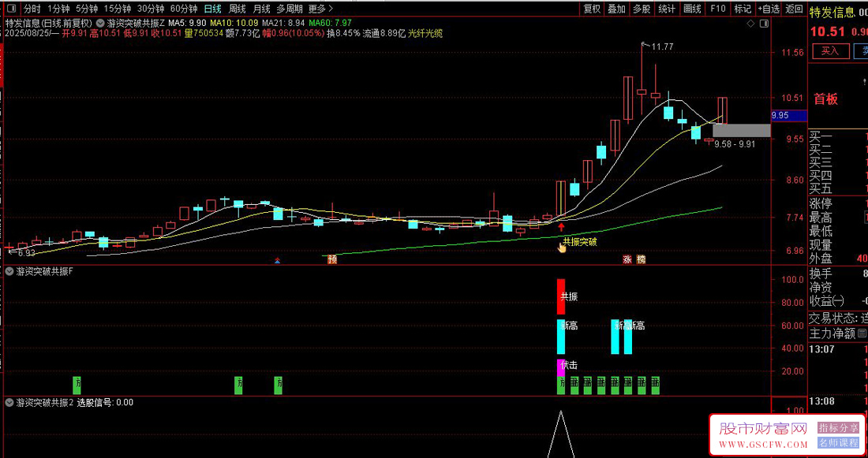The height and width of the screenshot is (458, 868).
Task: Select the 日线 daily tab
Action: coord(212,9)
